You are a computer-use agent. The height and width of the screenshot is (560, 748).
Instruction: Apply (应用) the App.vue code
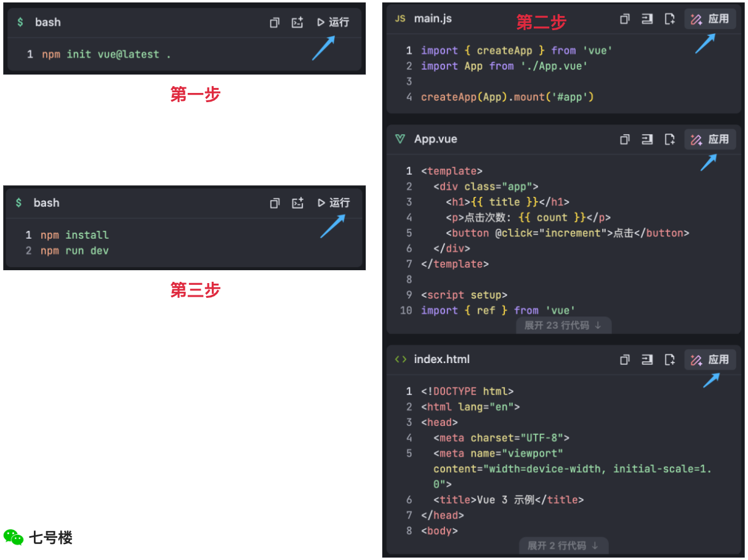point(710,139)
